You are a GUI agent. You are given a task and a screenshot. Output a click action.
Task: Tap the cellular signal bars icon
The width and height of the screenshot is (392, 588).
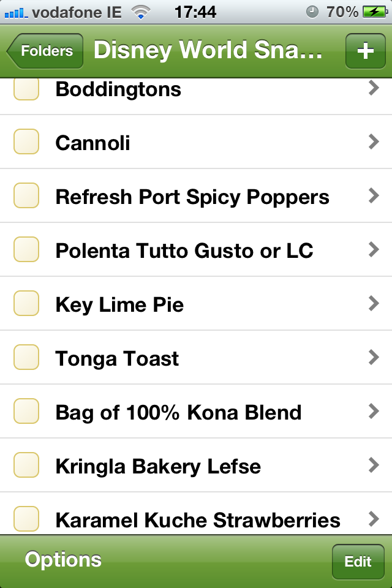tap(15, 12)
